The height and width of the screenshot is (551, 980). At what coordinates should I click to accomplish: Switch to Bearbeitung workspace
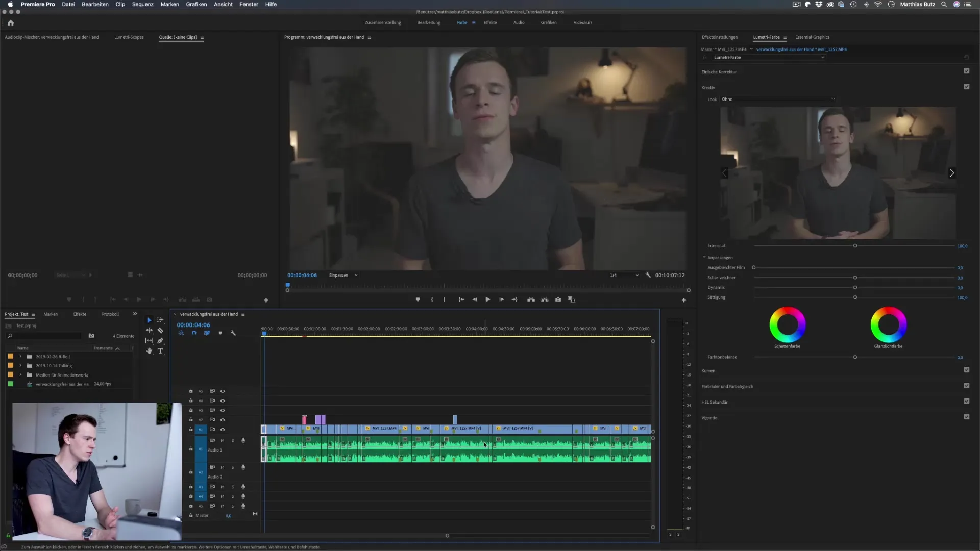tap(428, 23)
